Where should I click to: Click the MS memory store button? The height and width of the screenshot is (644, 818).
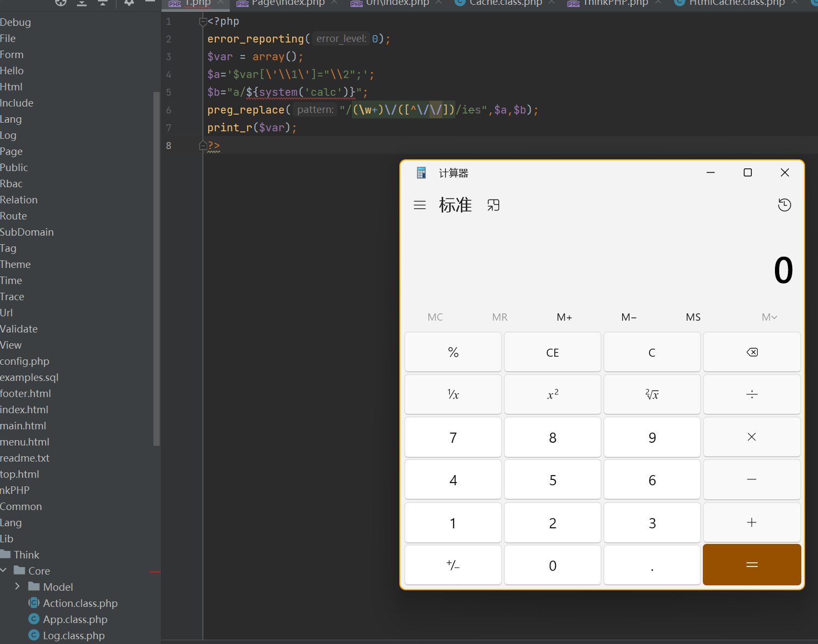[x=693, y=317]
